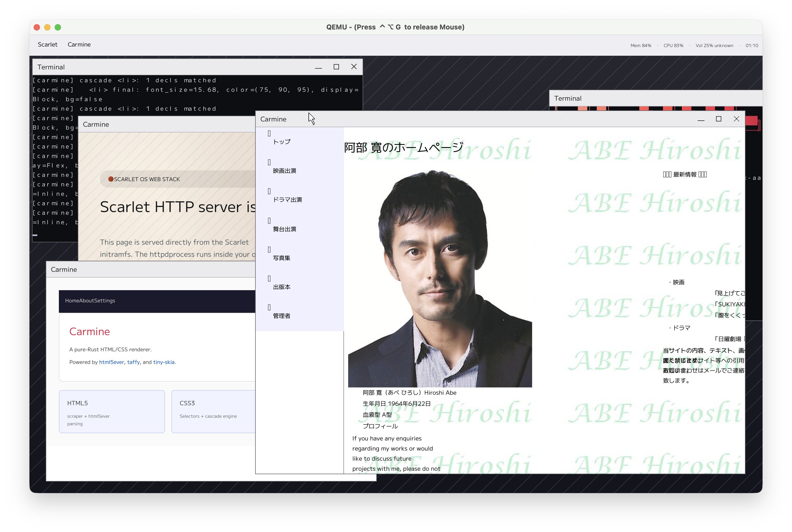Go to Home in the dark nav bar
The height and width of the screenshot is (532, 792).
click(x=72, y=301)
